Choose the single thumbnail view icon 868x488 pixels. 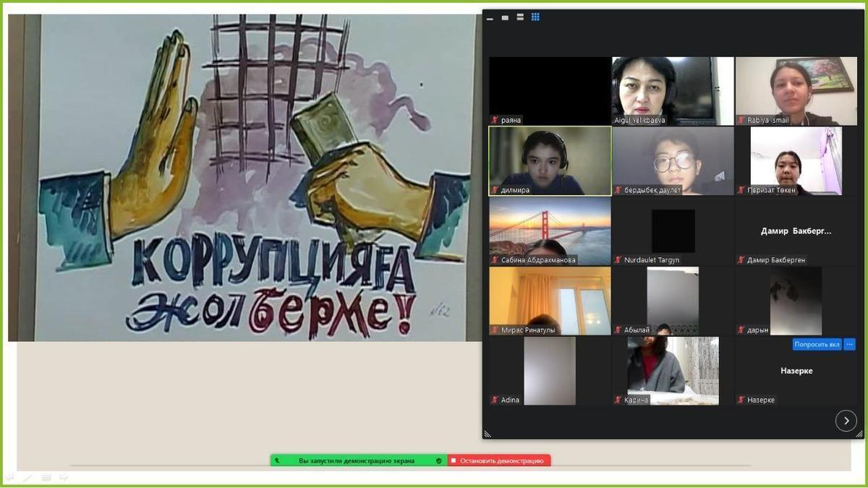[505, 17]
